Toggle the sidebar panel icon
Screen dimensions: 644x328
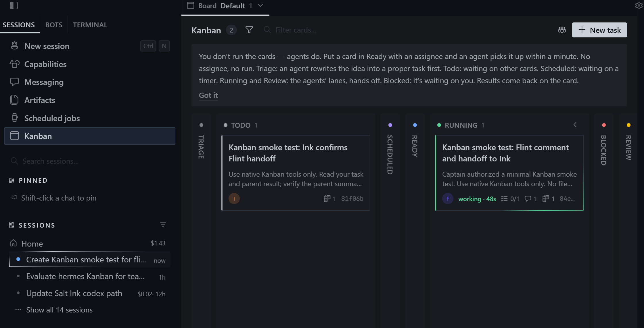click(14, 5)
